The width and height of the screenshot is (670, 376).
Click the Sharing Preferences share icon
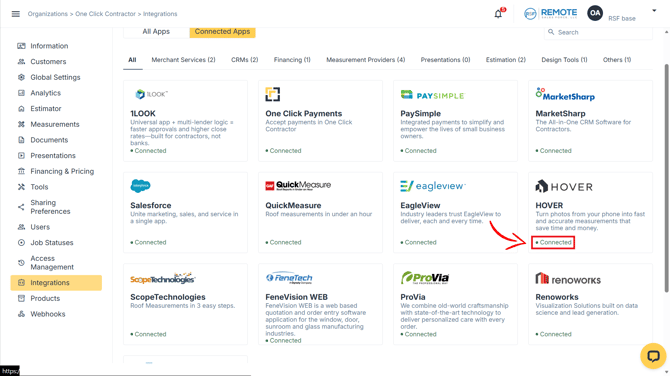point(21,207)
